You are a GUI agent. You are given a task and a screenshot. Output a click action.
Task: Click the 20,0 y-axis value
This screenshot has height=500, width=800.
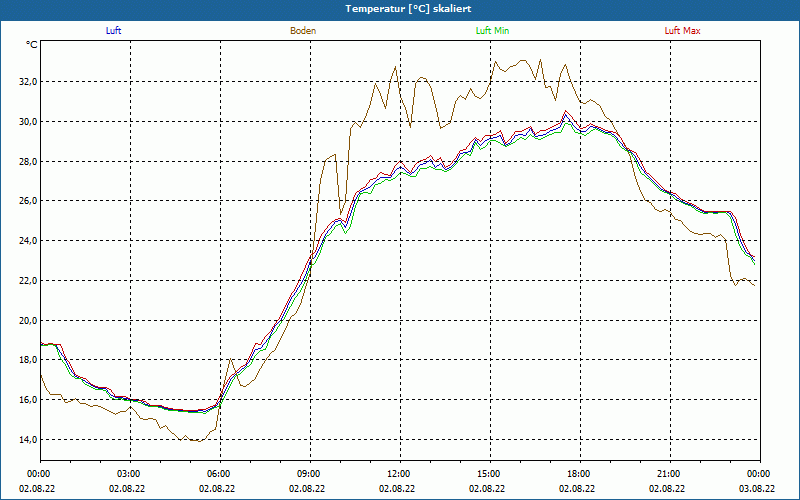point(28,320)
